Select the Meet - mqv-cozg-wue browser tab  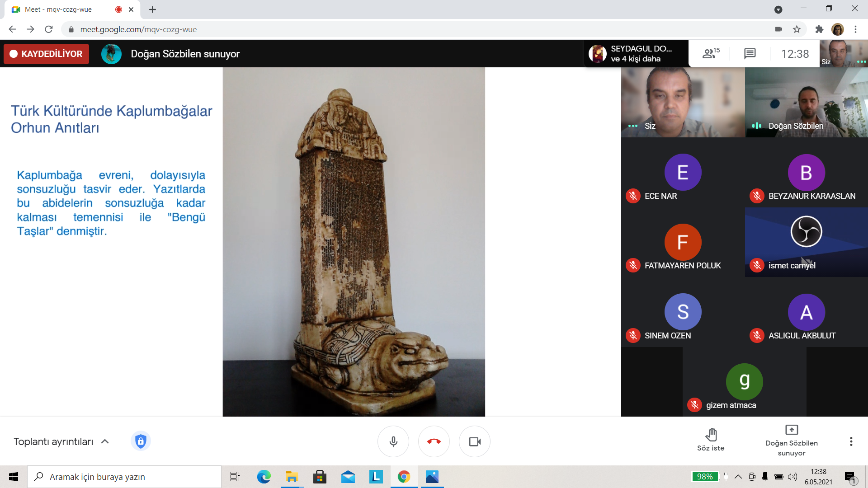click(59, 9)
